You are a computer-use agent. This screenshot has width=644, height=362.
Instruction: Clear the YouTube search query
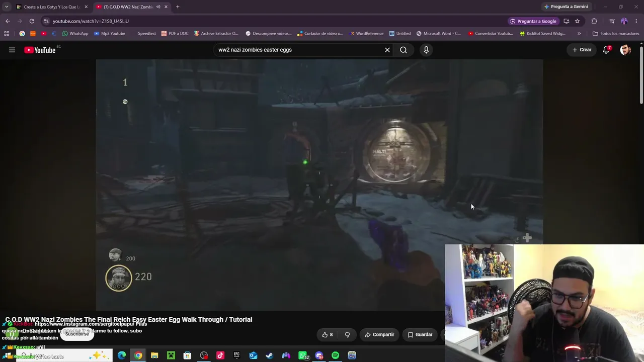coord(387,50)
